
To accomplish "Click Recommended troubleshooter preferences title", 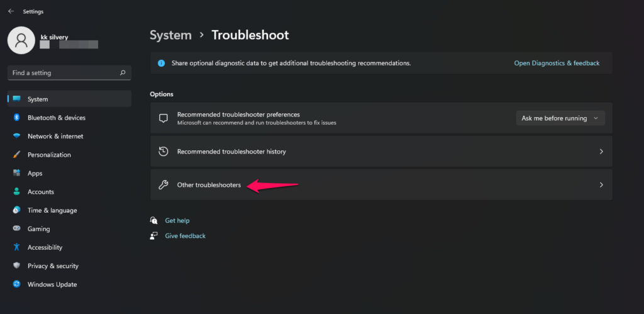I will click(238, 115).
